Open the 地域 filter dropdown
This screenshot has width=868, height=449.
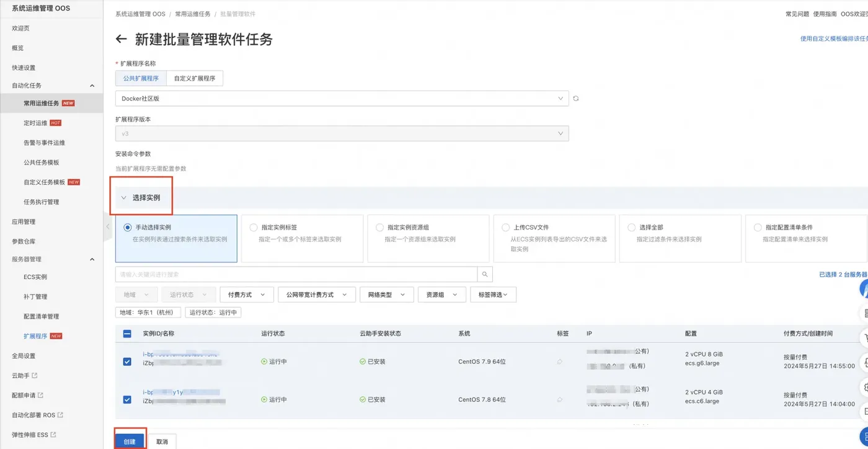[x=136, y=295]
